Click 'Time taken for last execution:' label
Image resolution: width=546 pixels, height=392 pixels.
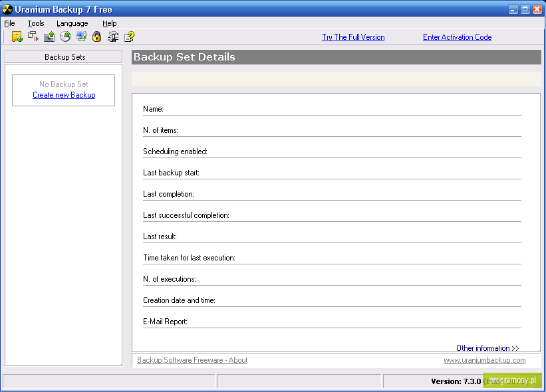click(189, 258)
